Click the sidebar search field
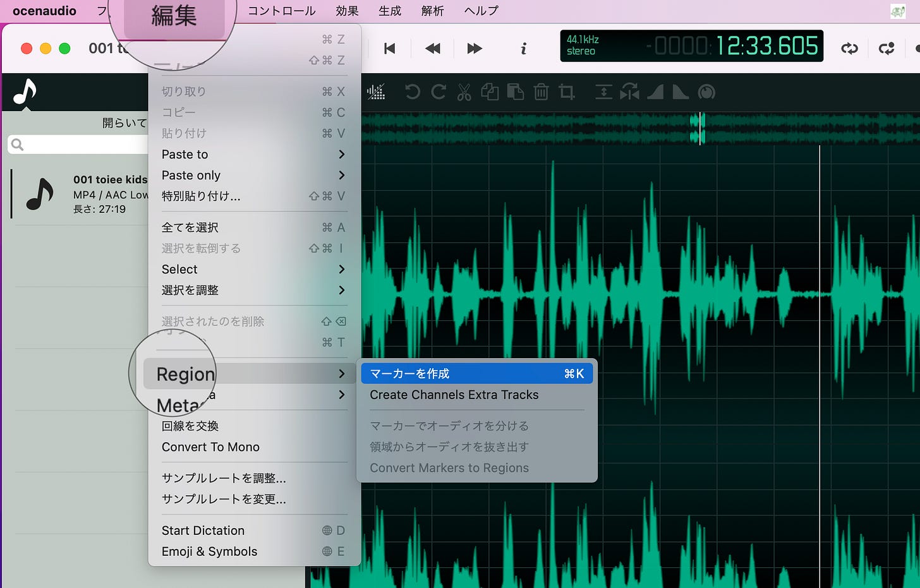 click(x=78, y=145)
